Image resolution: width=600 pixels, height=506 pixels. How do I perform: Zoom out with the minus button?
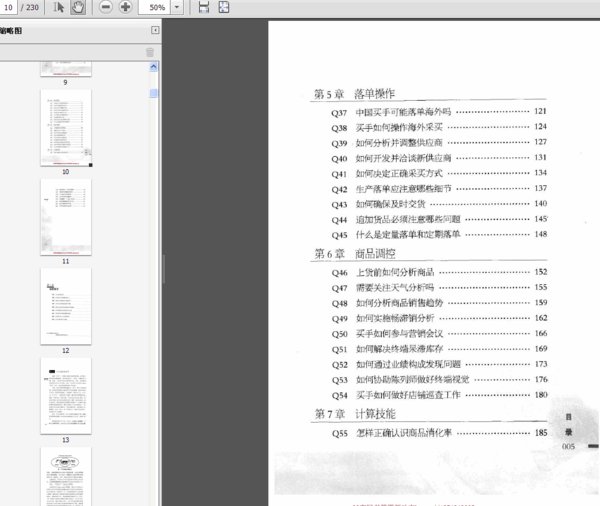click(x=106, y=7)
